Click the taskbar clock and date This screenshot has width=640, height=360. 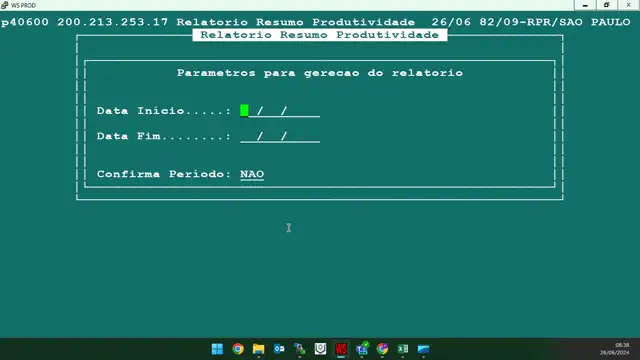(615, 349)
